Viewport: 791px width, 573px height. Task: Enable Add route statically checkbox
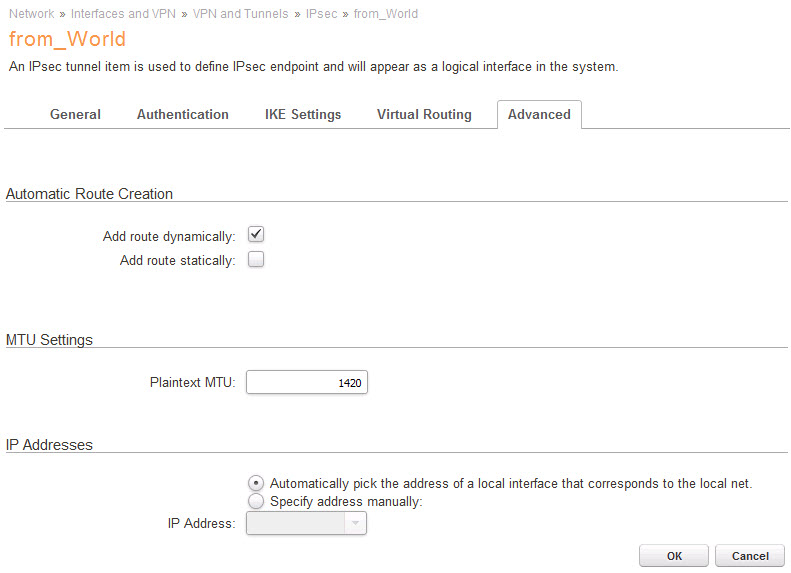pyautogui.click(x=255, y=260)
